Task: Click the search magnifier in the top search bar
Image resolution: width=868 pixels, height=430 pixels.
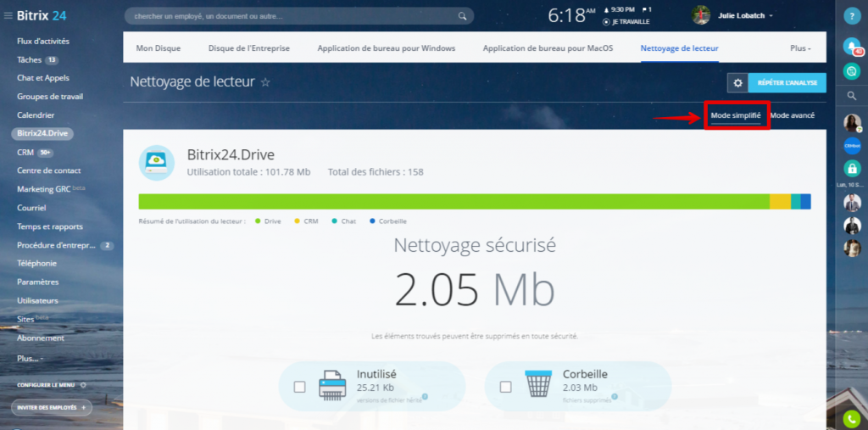Action: pyautogui.click(x=462, y=16)
